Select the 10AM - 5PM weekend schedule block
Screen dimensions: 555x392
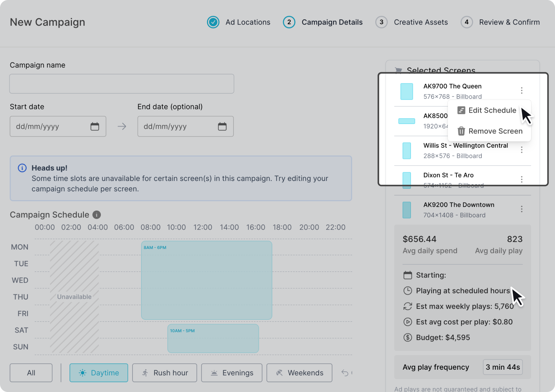(x=213, y=338)
